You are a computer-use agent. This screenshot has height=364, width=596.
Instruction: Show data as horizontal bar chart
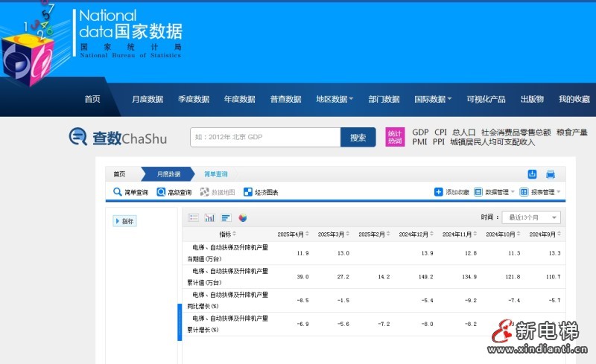coord(226,217)
